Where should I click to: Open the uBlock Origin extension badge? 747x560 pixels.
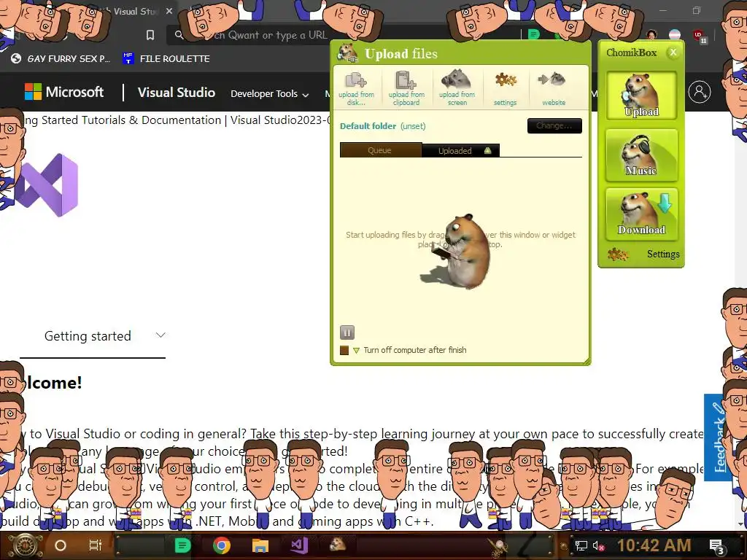click(700, 36)
